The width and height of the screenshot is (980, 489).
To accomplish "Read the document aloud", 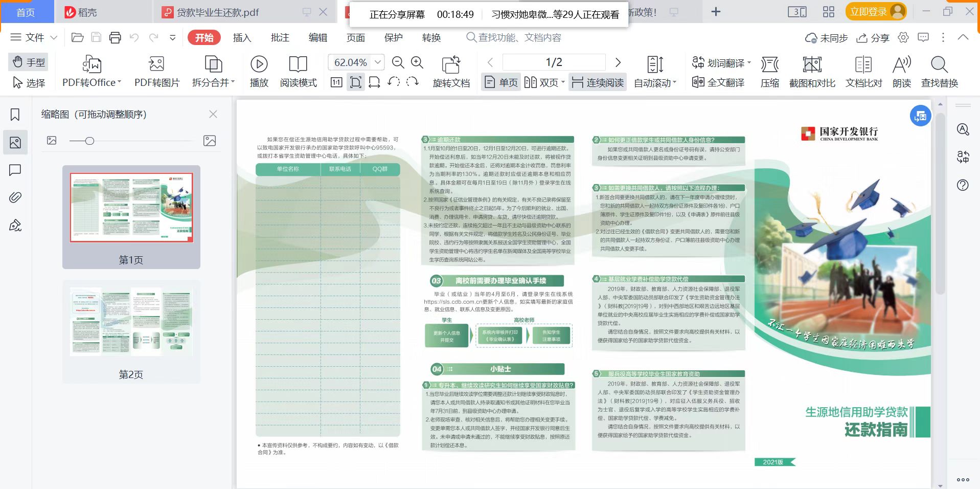I will coord(902,72).
